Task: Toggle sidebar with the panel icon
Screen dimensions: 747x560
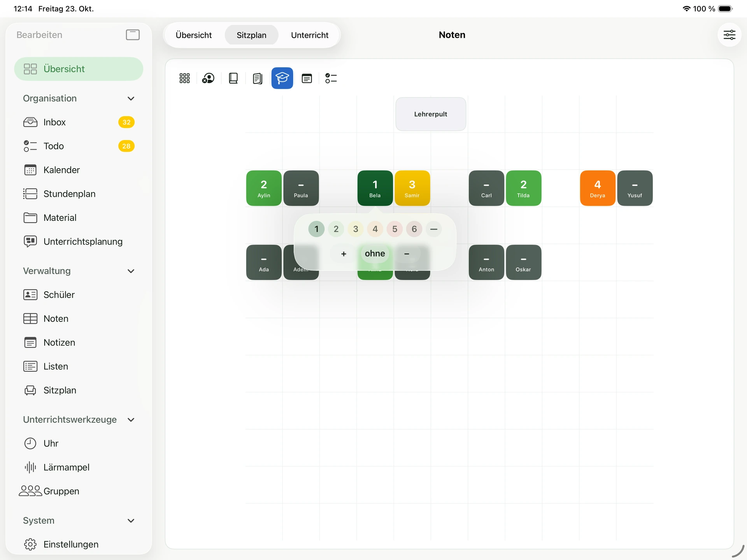Action: pyautogui.click(x=133, y=35)
